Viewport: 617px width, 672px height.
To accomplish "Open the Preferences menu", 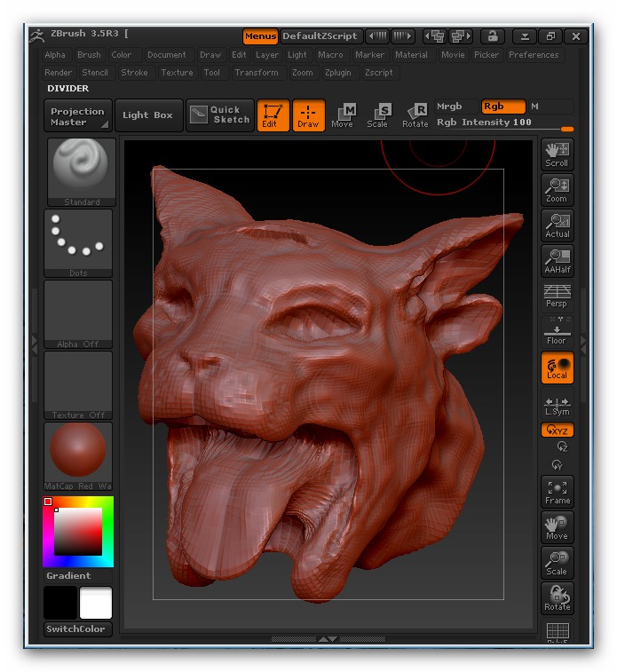I will click(x=534, y=55).
